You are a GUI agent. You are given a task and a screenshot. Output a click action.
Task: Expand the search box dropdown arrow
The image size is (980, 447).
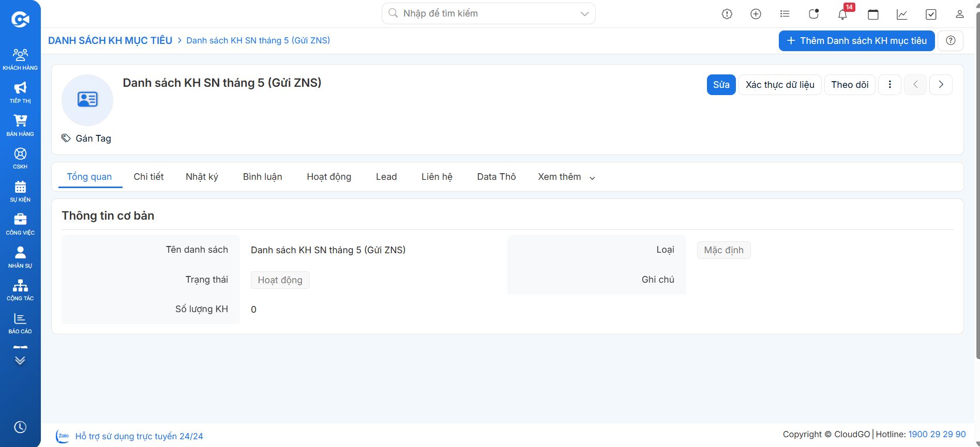[584, 13]
